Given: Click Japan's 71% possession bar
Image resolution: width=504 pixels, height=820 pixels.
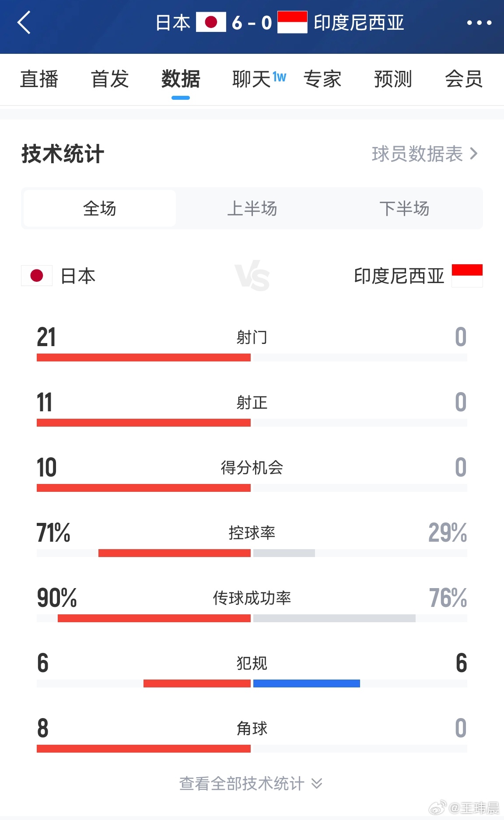Looking at the screenshot, I should coord(175,553).
